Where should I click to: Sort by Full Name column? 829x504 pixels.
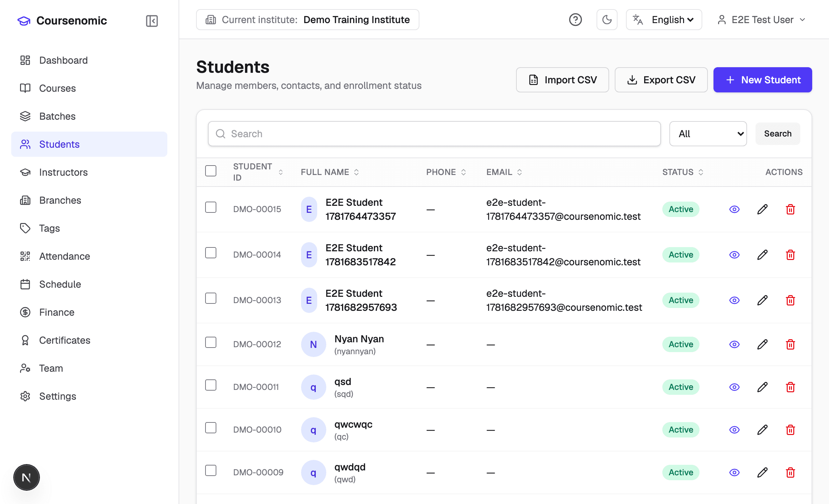coord(330,172)
